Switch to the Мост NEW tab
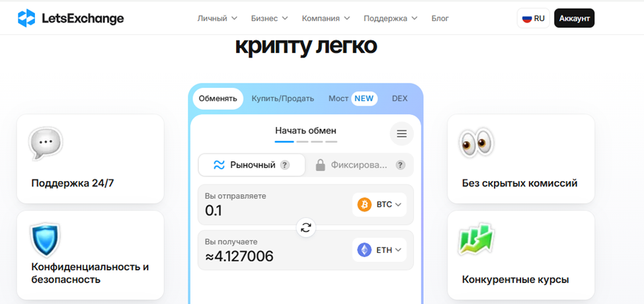Screen dimensions: 644x304 tap(353, 98)
